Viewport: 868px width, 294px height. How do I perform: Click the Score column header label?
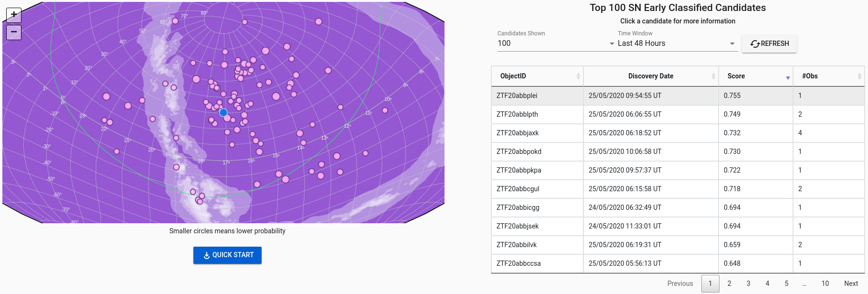(736, 76)
